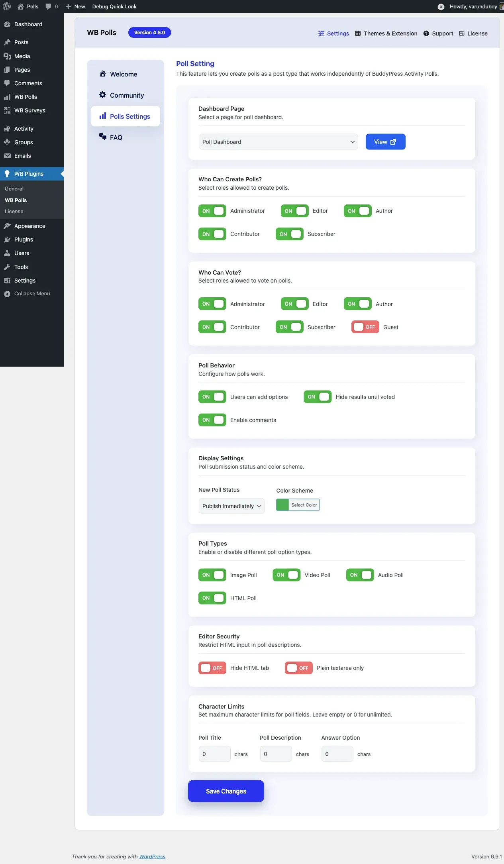Click the Poll Description chars input field
Image resolution: width=504 pixels, height=864 pixels.
coord(276,754)
